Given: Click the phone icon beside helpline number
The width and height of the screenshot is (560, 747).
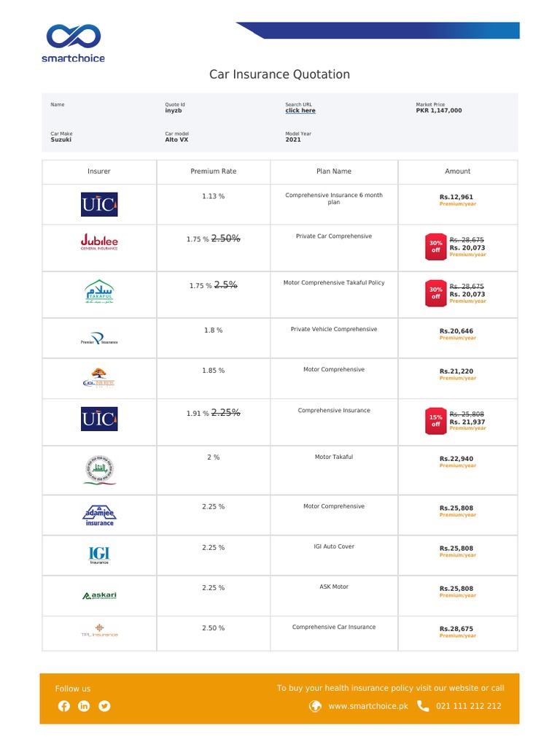Looking at the screenshot, I should (x=423, y=705).
